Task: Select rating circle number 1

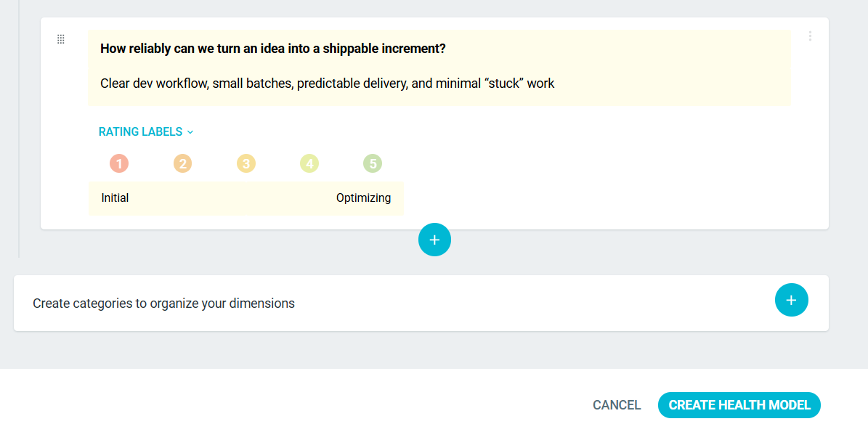Action: click(119, 163)
